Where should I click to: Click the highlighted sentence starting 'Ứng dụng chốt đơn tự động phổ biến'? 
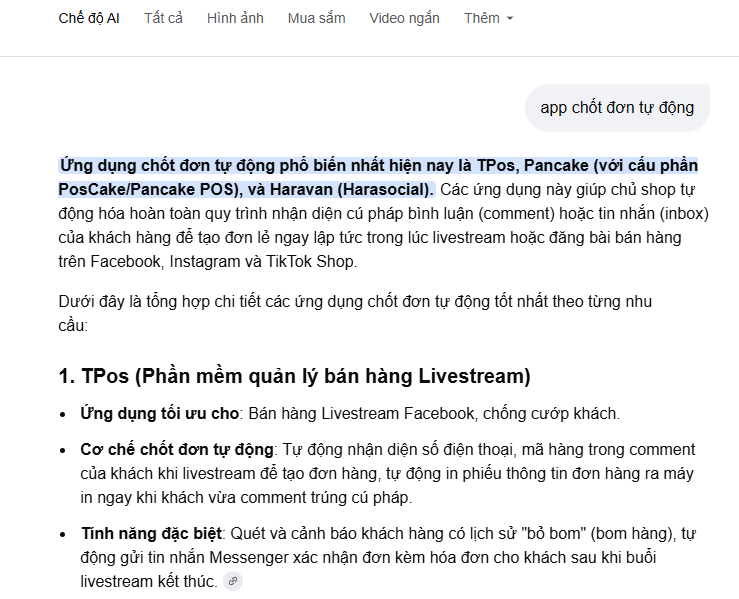(378, 177)
